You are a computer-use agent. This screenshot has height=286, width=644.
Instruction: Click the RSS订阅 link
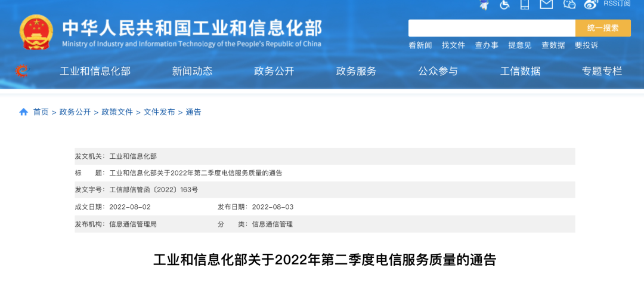click(617, 4)
